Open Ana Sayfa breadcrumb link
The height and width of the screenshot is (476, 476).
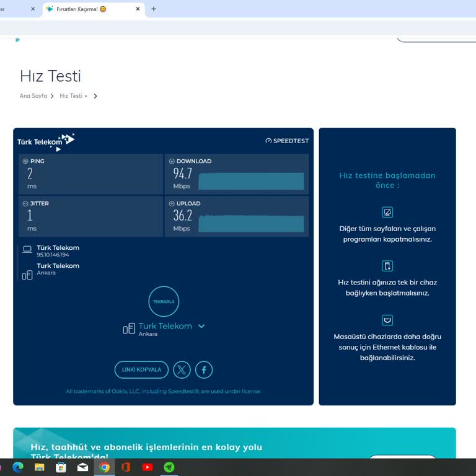pos(33,96)
